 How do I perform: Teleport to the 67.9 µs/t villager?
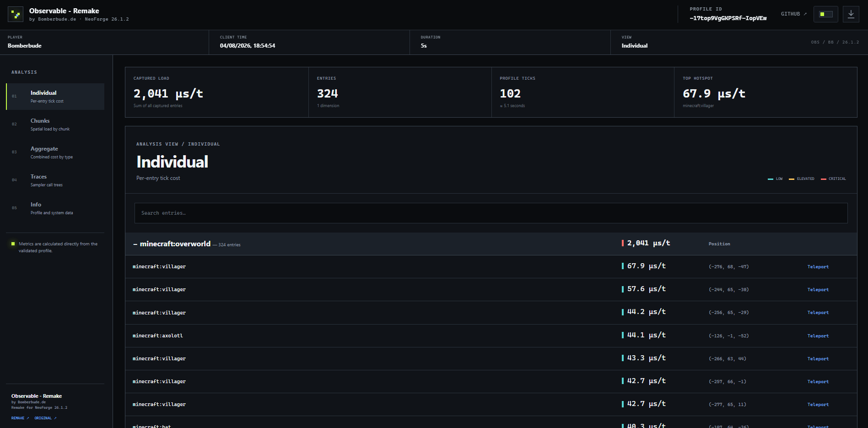pos(818,267)
